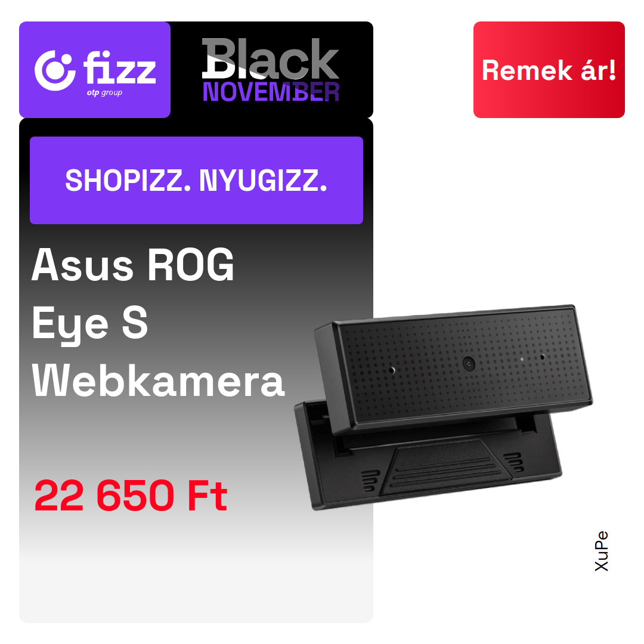Click the purple NOVEMBER text
The width and height of the screenshot is (644, 644).
271,92
